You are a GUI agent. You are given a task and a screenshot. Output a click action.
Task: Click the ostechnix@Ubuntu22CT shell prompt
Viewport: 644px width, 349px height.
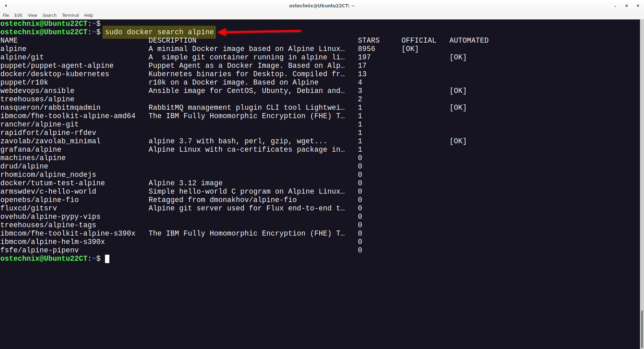45,258
